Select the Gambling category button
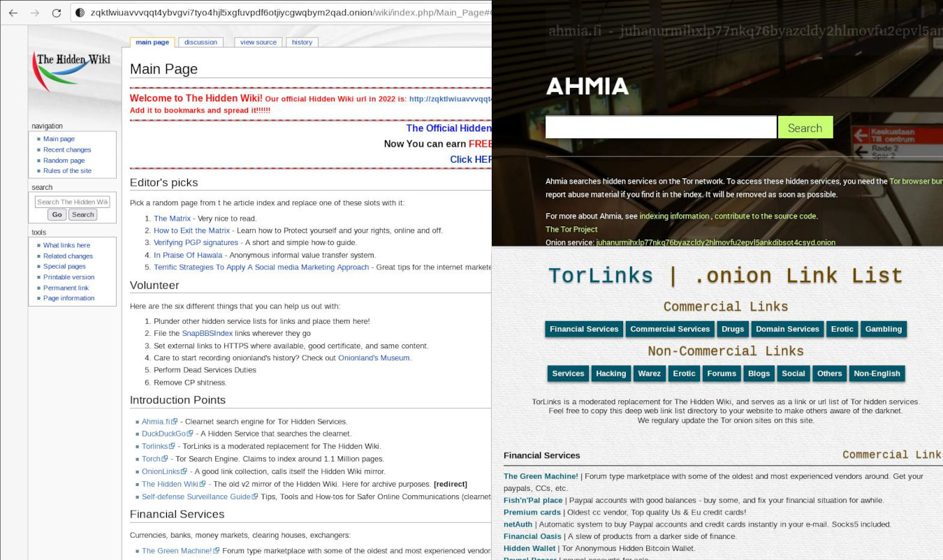Viewport: 943px width, 560px height. [x=883, y=329]
